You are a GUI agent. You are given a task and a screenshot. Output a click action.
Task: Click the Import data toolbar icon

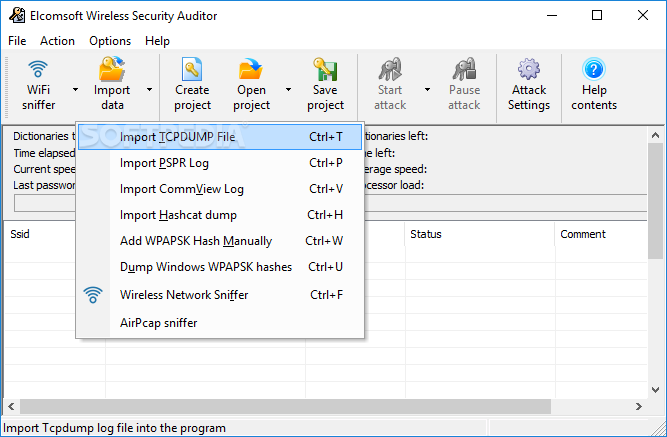pos(112,69)
